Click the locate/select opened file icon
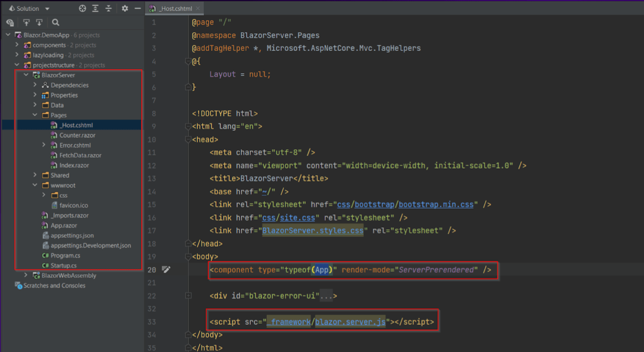The width and height of the screenshot is (644, 352). point(82,8)
